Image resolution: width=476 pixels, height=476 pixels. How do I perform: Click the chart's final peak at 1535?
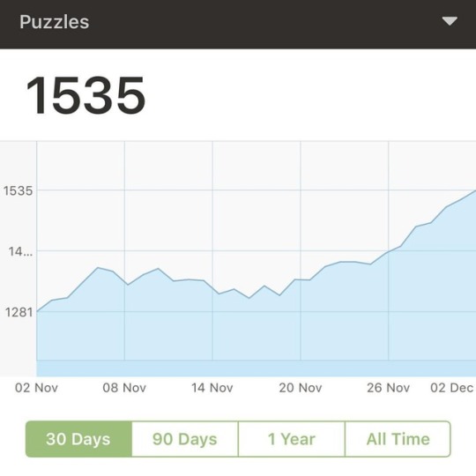click(473, 191)
